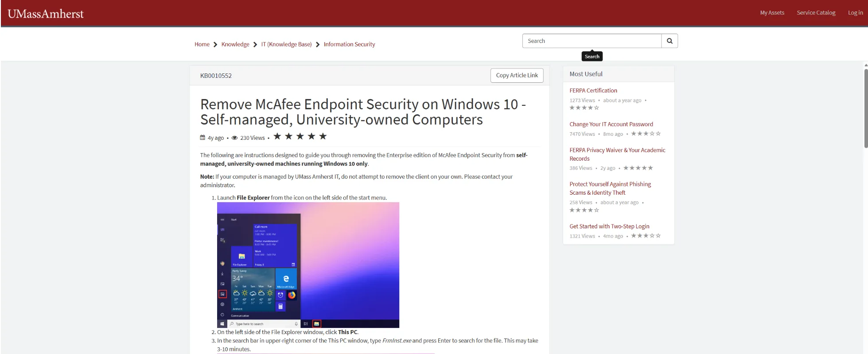The width and height of the screenshot is (868, 354).
Task: Click the fifth star of article rating
Action: tap(323, 136)
